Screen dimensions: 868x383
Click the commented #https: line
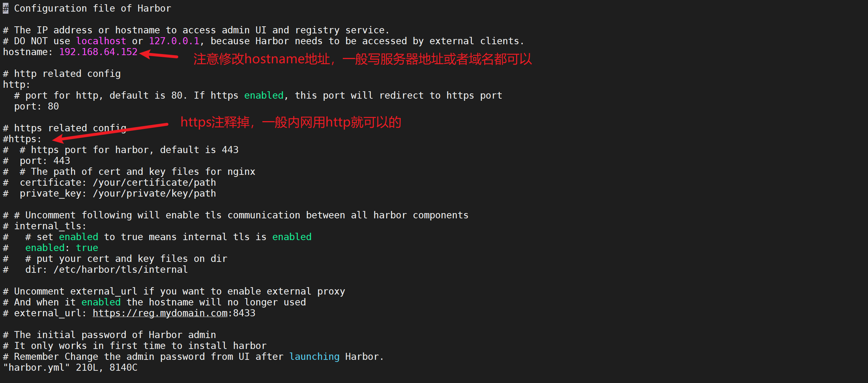pyautogui.click(x=22, y=139)
